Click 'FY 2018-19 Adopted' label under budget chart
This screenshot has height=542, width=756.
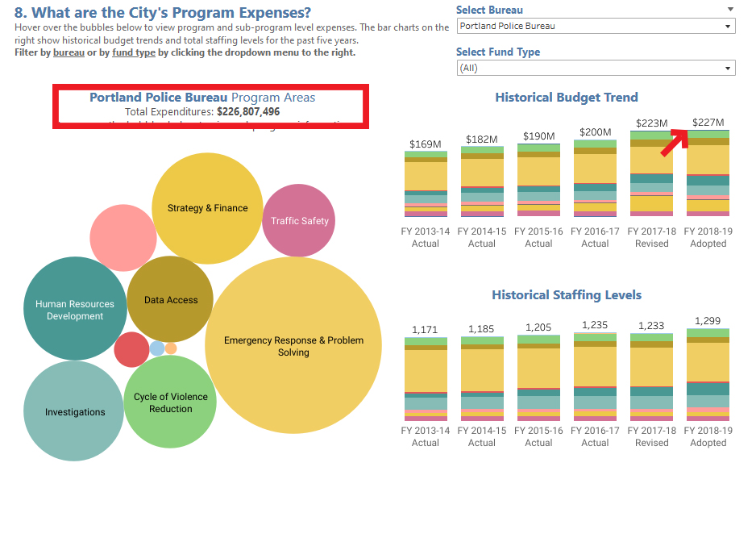(708, 237)
